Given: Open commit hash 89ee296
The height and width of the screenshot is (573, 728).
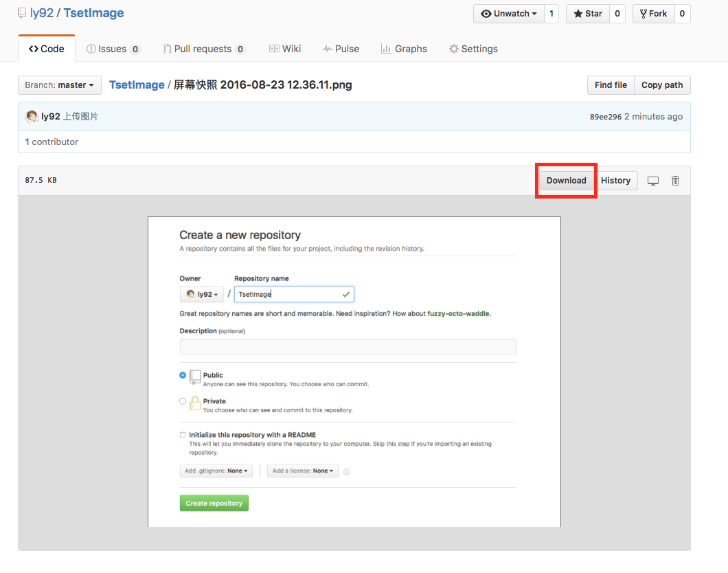Looking at the screenshot, I should 606,117.
